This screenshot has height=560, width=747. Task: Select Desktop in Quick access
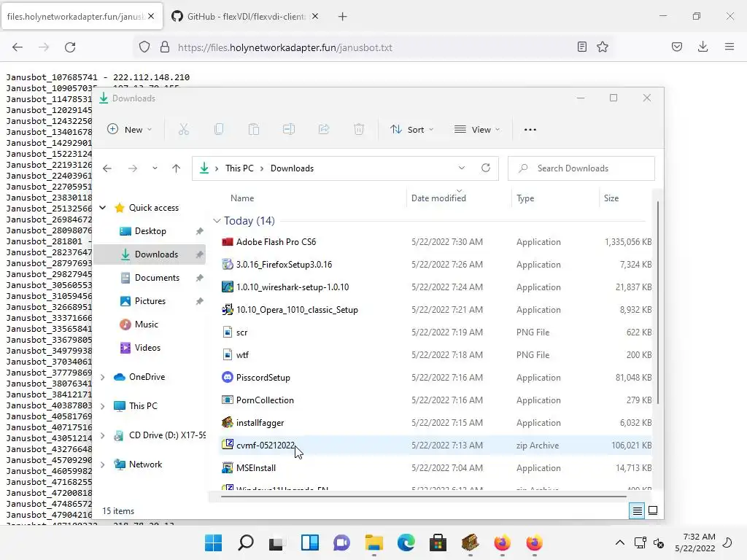tap(150, 231)
